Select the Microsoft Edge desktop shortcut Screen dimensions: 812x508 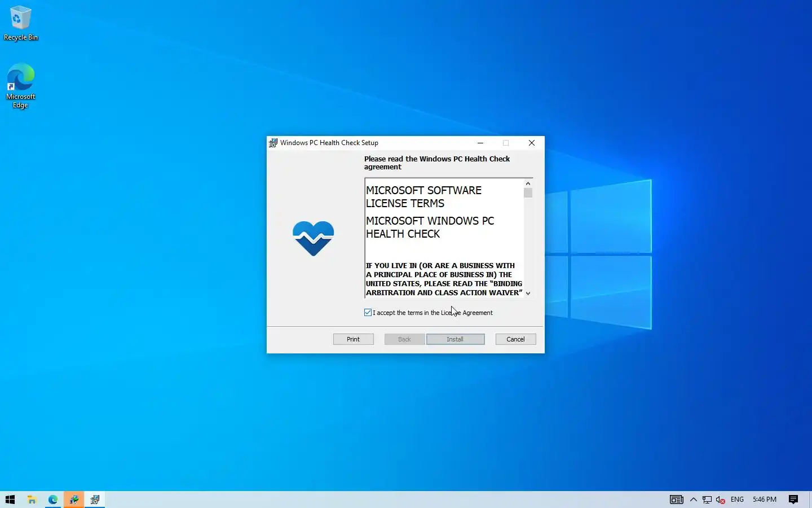(21, 86)
